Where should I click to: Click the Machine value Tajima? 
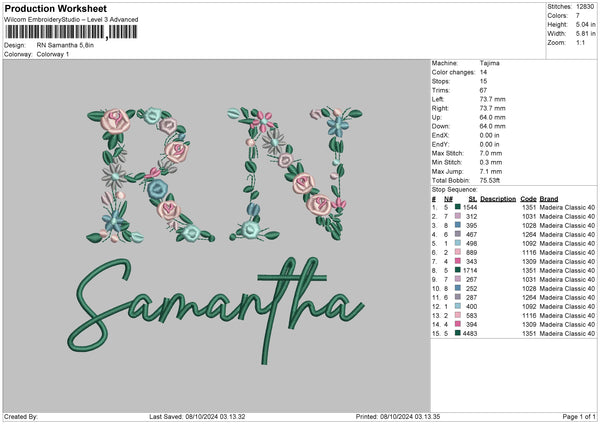[490, 63]
